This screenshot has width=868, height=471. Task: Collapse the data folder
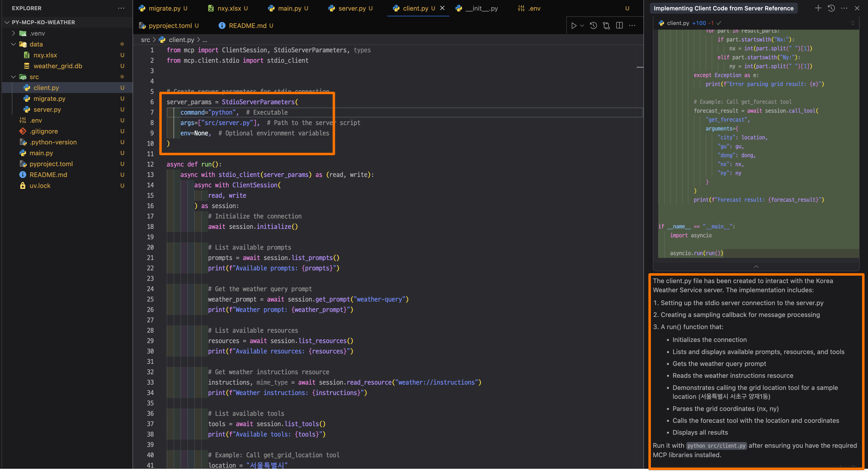14,44
